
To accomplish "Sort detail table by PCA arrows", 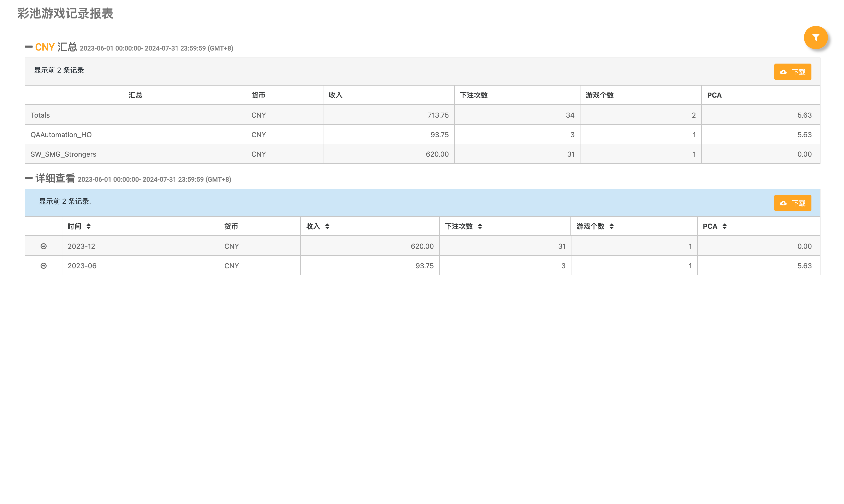I will (x=724, y=226).
